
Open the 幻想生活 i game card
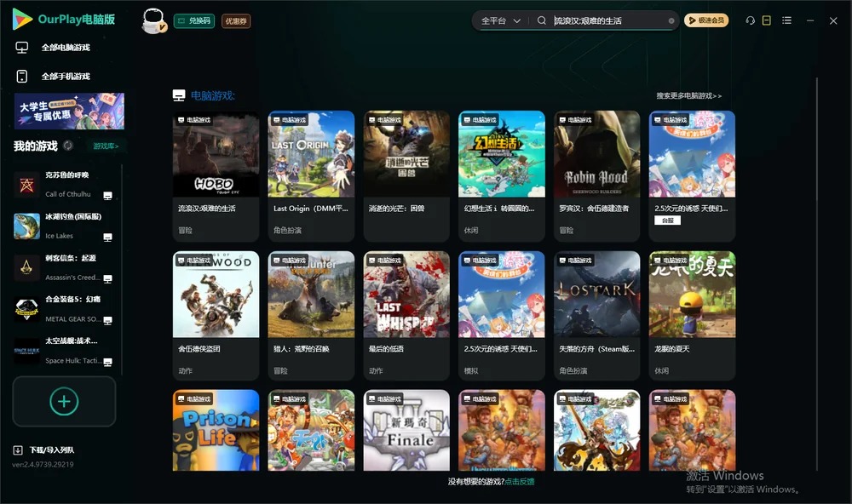[502, 176]
